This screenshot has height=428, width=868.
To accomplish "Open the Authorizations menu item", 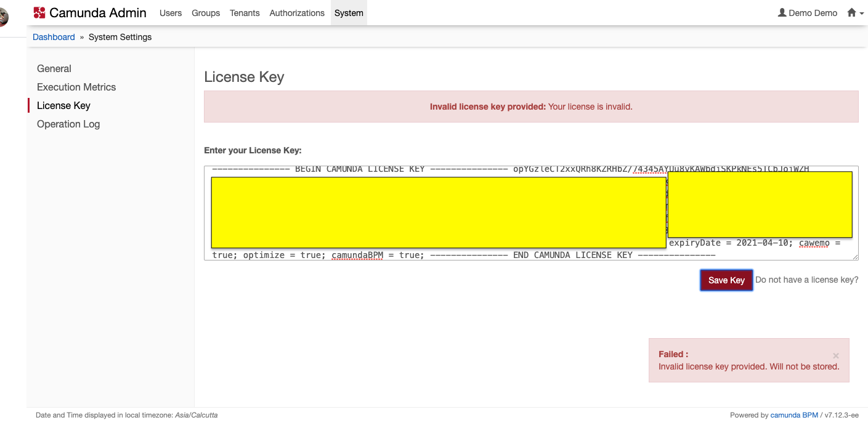I will tap(297, 12).
